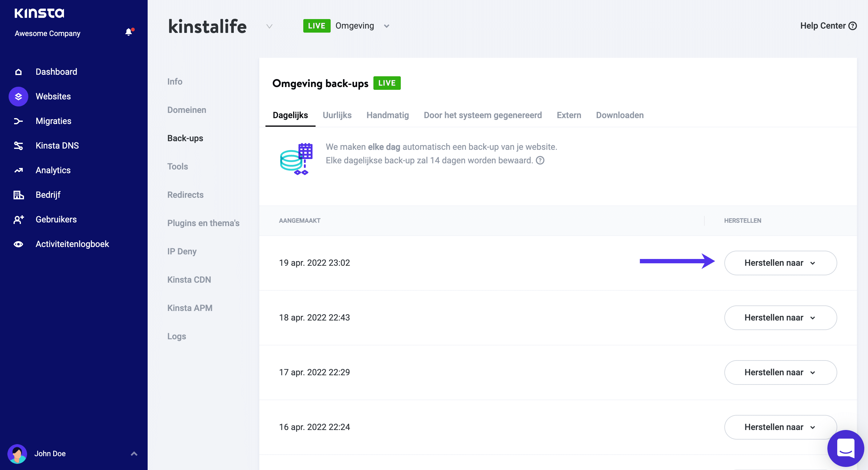The image size is (868, 470).
Task: Open Kinsta DNS in sidebar
Action: click(57, 145)
